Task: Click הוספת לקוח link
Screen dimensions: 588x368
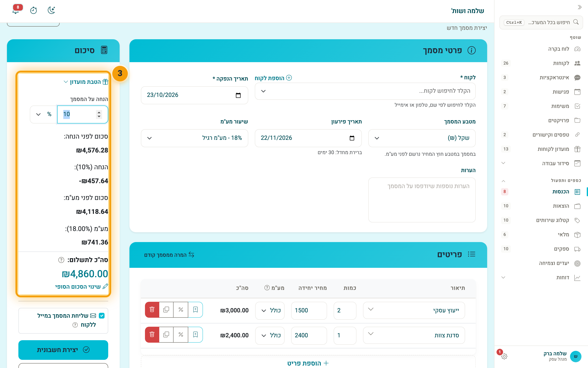Action: (273, 78)
